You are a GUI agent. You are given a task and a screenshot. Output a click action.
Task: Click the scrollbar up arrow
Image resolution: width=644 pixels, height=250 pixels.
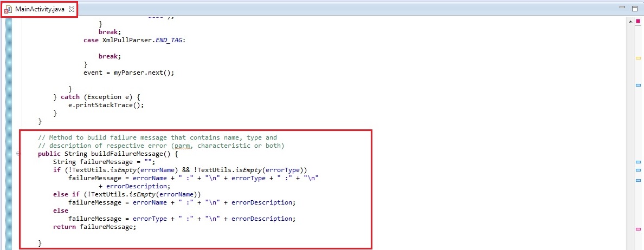629,22
